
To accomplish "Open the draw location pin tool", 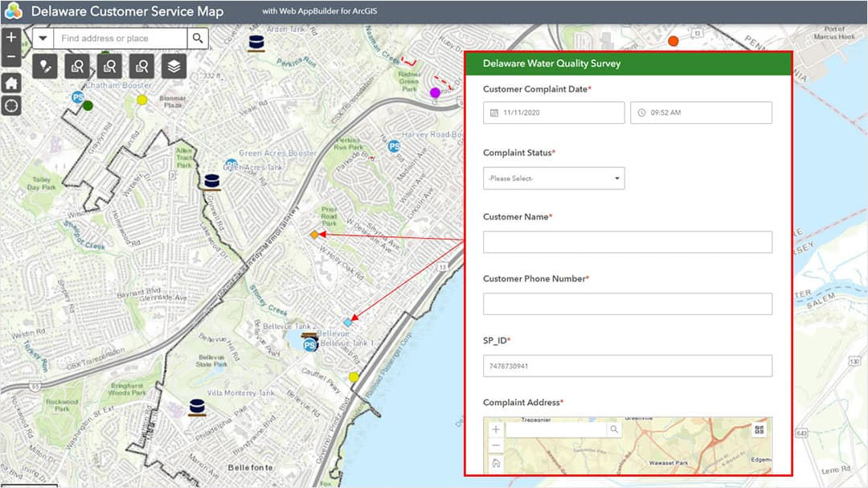I will tap(45, 67).
